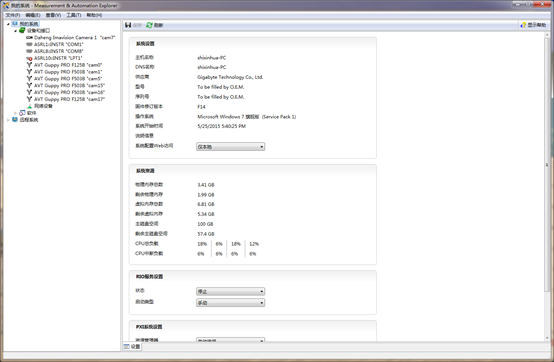
Task: Collapse the 我的系统 tree node
Action: click(8, 24)
